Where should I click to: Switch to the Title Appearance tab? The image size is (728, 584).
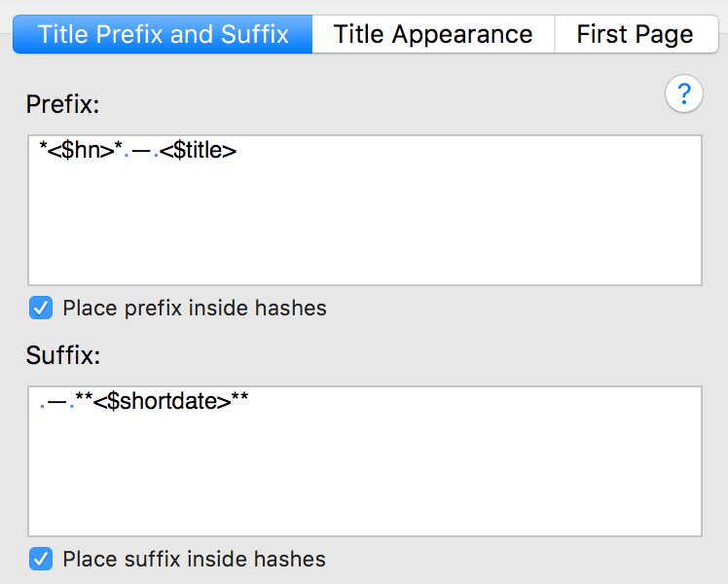pos(433,34)
